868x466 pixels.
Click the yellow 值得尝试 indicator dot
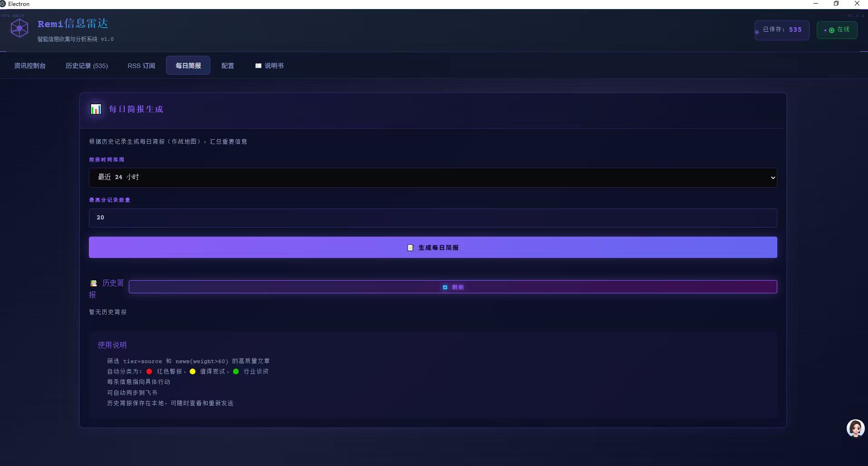193,372
